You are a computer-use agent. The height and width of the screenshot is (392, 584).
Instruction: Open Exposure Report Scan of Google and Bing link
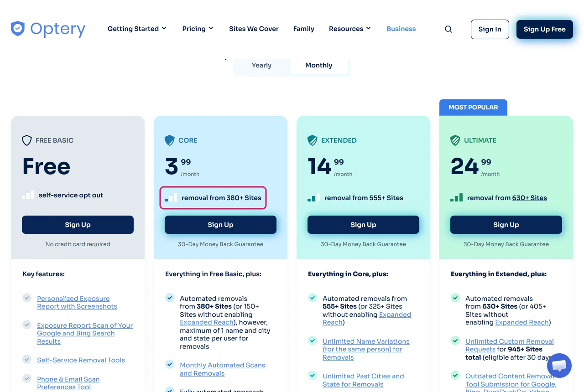(85, 333)
